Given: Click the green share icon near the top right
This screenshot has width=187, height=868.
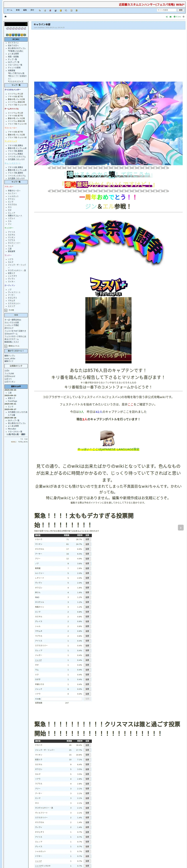Looking at the screenshot, I should point(167,16).
